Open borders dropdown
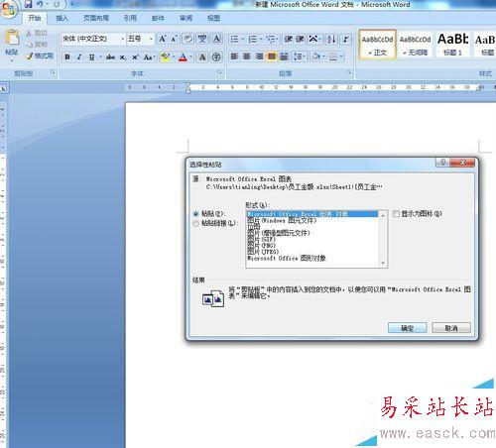Screen dimensions: 496x448 [x=341, y=56]
